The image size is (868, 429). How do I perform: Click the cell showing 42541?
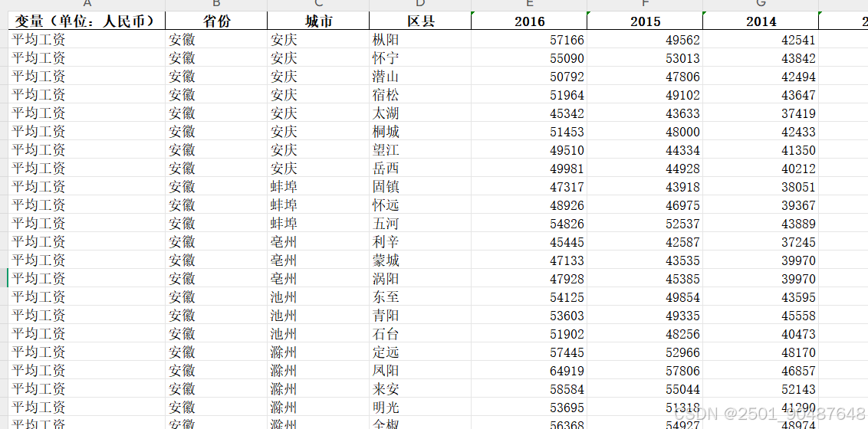(x=761, y=39)
